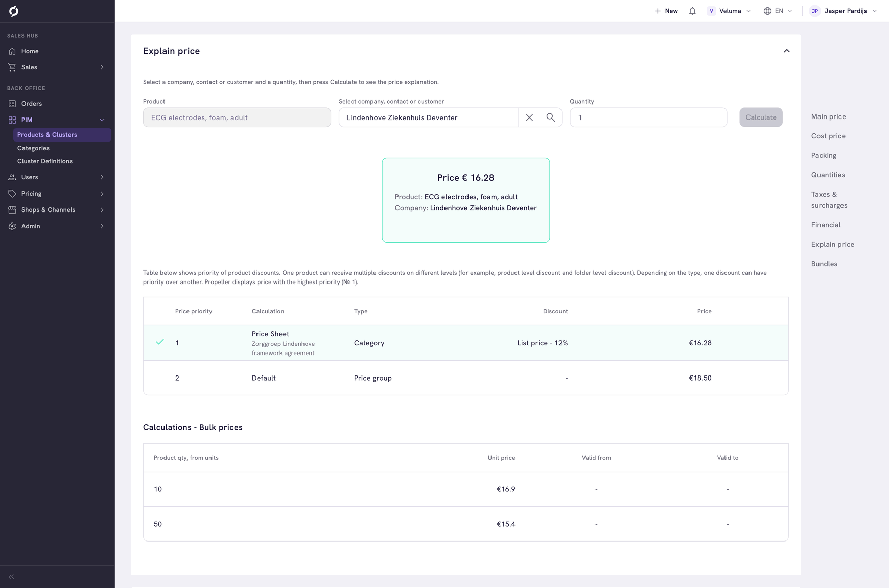Clear the selected company with X icon

pos(529,117)
